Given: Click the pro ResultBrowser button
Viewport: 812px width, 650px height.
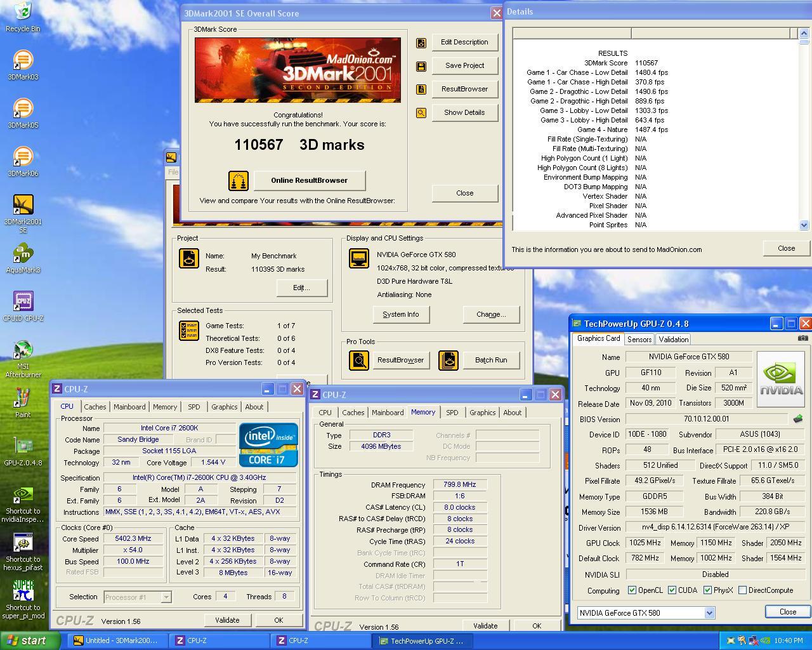Looking at the screenshot, I should pyautogui.click(x=401, y=361).
